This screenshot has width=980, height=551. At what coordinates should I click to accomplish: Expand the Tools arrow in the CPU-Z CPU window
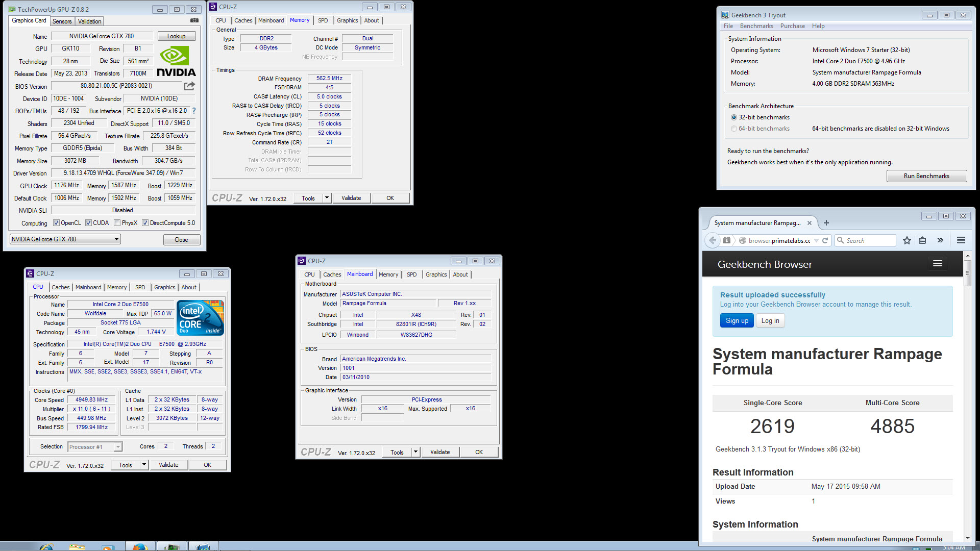[x=144, y=465]
